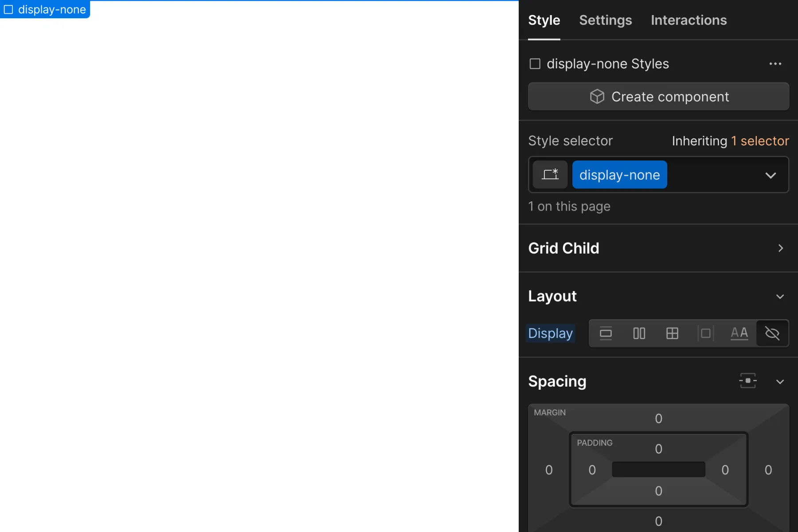Edit the left margin value
This screenshot has height=532, width=798.
click(x=549, y=470)
